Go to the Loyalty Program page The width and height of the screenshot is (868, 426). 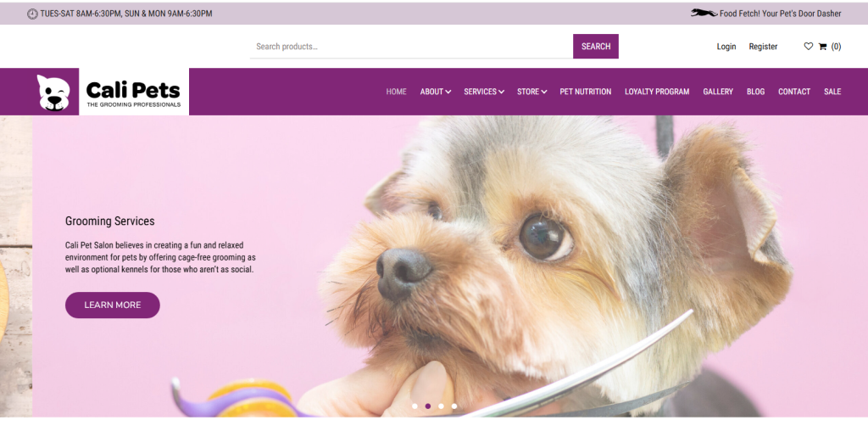(657, 92)
